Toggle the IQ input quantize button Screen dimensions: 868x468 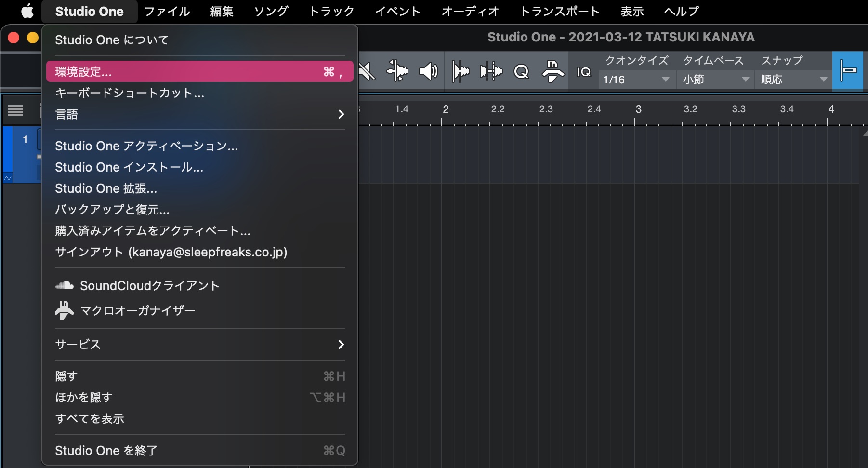(583, 72)
